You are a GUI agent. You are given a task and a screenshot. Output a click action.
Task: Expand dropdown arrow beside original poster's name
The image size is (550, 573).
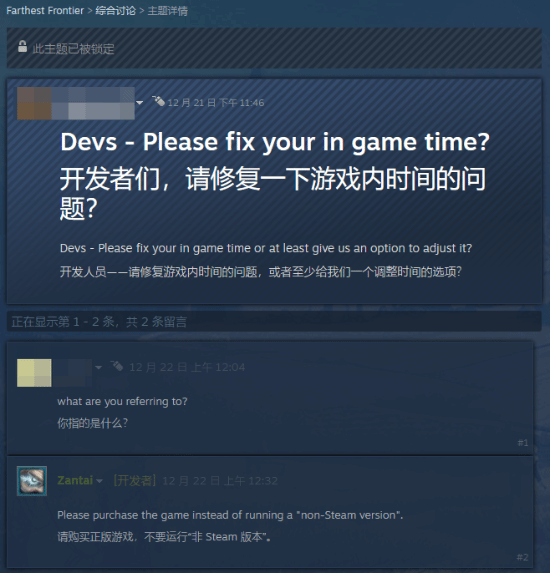(x=140, y=103)
